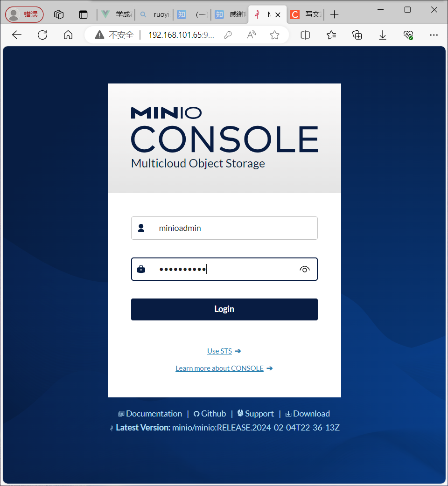Open the Documentation link
Image resolution: width=448 pixels, height=486 pixels.
150,414
